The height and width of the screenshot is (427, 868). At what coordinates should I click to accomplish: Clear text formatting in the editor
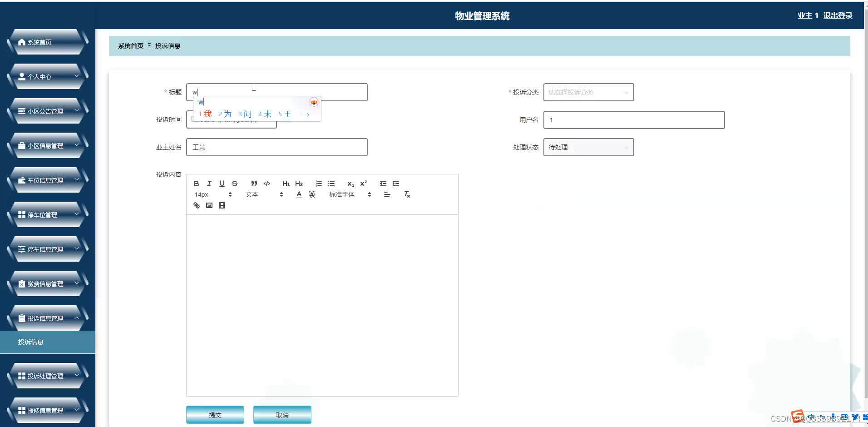pyautogui.click(x=407, y=194)
